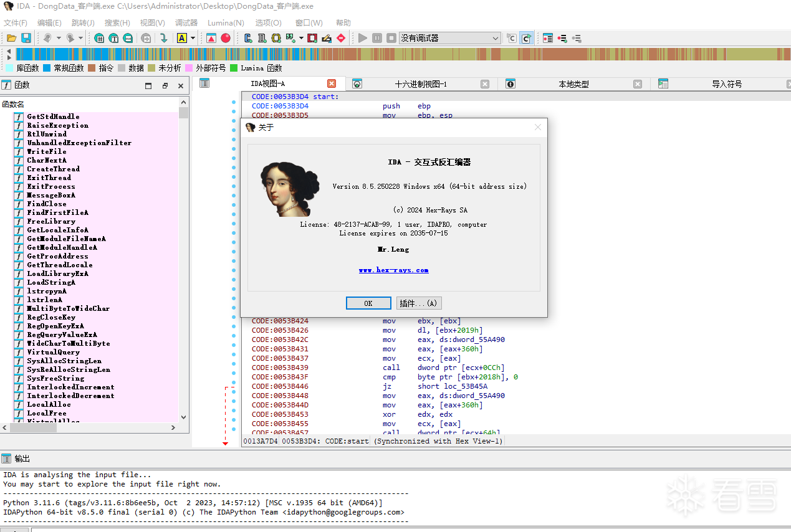This screenshot has width=791, height=532.
Task: Click the red stop-sign toolbar icon
Action: [341, 38]
